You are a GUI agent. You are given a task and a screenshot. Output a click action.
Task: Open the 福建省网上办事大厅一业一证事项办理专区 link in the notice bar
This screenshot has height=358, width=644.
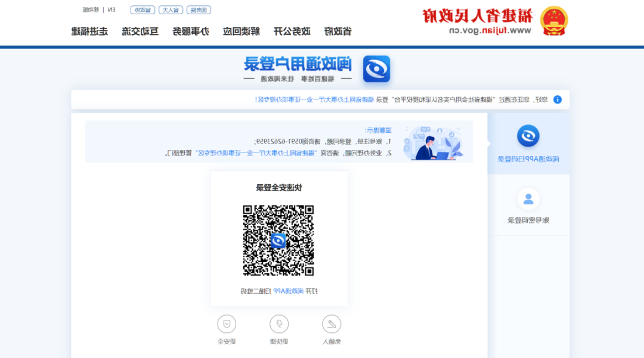[x=315, y=99]
